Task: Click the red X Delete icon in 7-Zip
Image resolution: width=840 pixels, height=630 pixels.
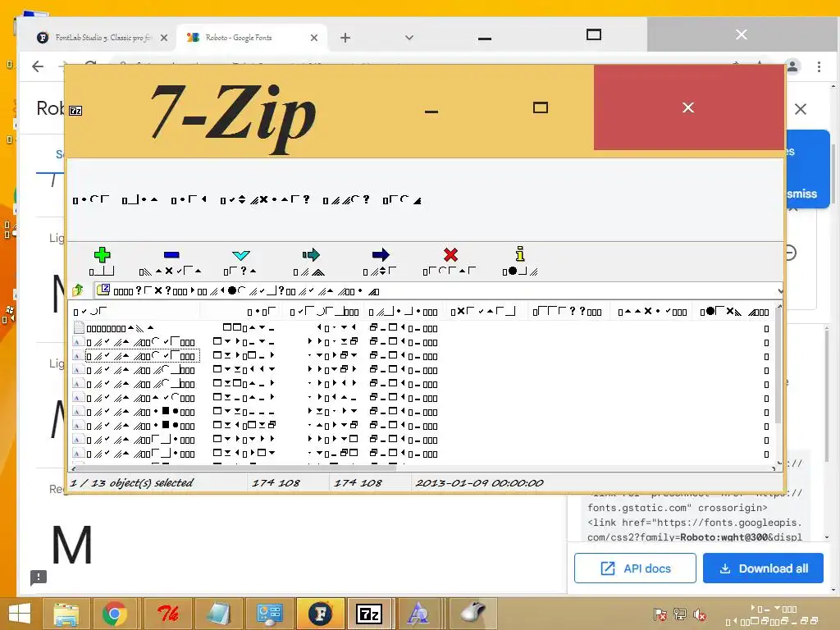Action: click(x=450, y=254)
